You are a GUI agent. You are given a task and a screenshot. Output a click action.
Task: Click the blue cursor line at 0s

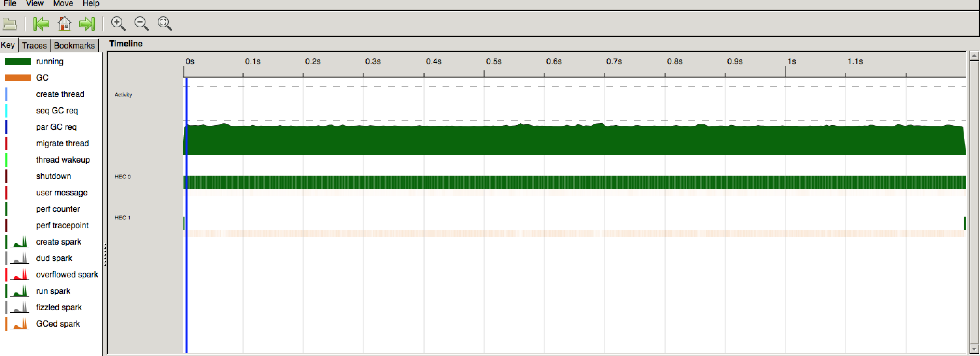[x=186, y=215]
